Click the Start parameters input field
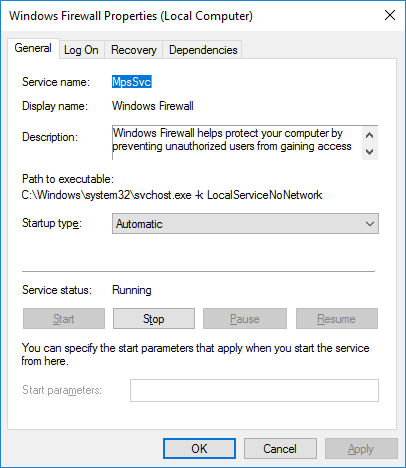 254,390
